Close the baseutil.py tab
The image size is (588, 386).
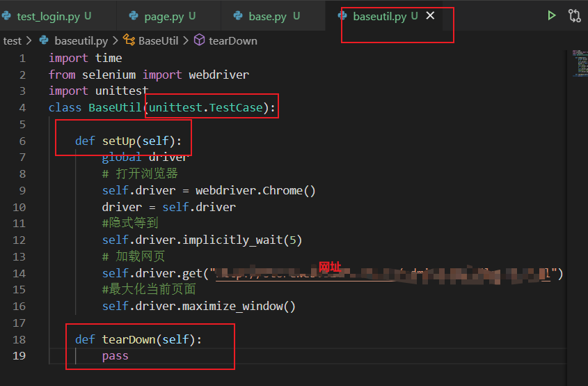coord(430,16)
